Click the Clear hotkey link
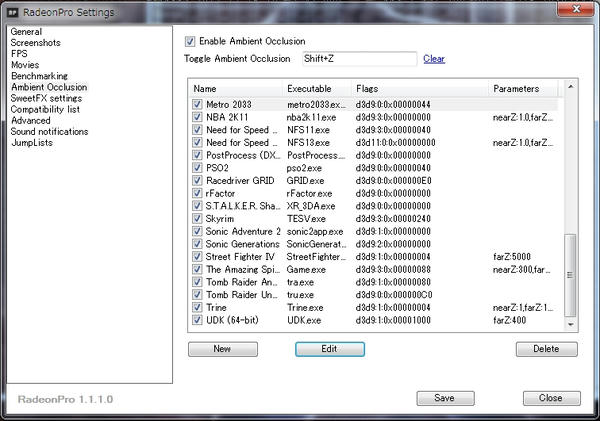 tap(434, 59)
